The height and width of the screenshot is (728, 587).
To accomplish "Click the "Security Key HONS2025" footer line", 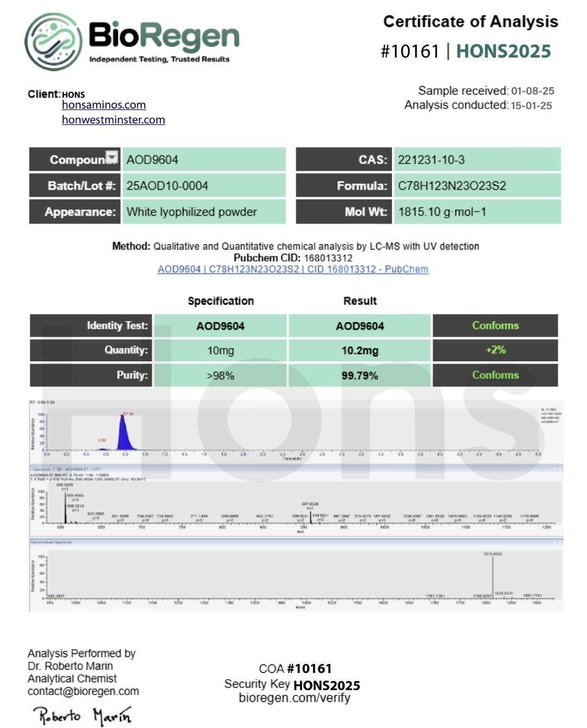I will coord(292,685).
